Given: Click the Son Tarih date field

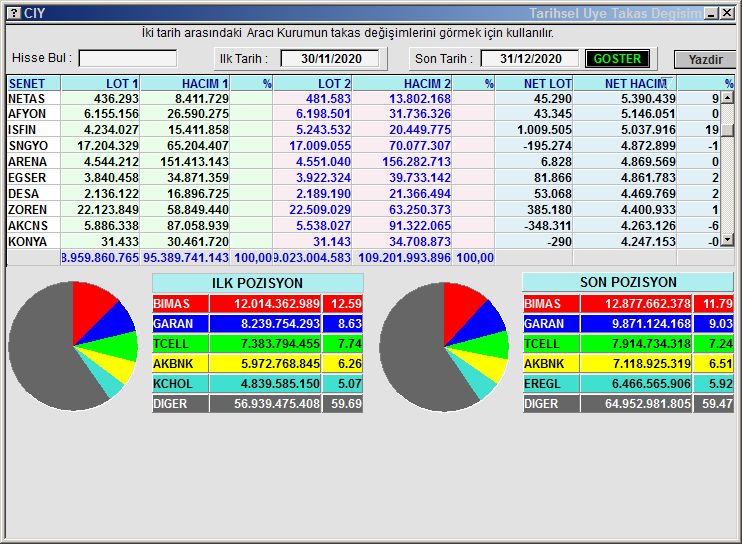Looking at the screenshot, I should pyautogui.click(x=530, y=59).
